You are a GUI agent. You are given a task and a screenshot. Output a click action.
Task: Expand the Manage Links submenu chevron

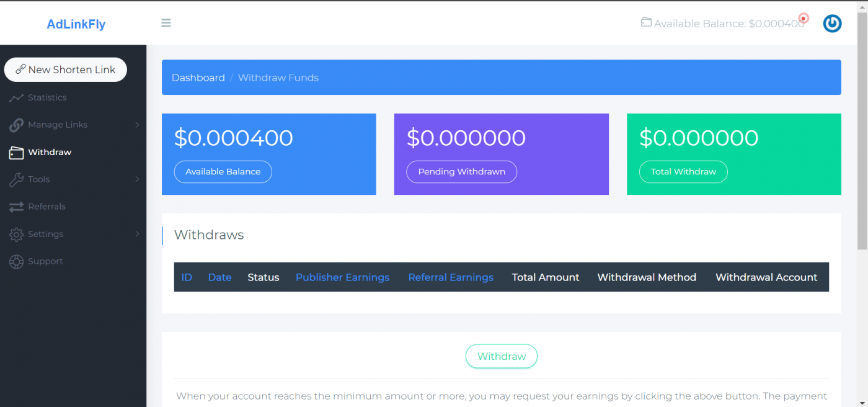tap(138, 125)
